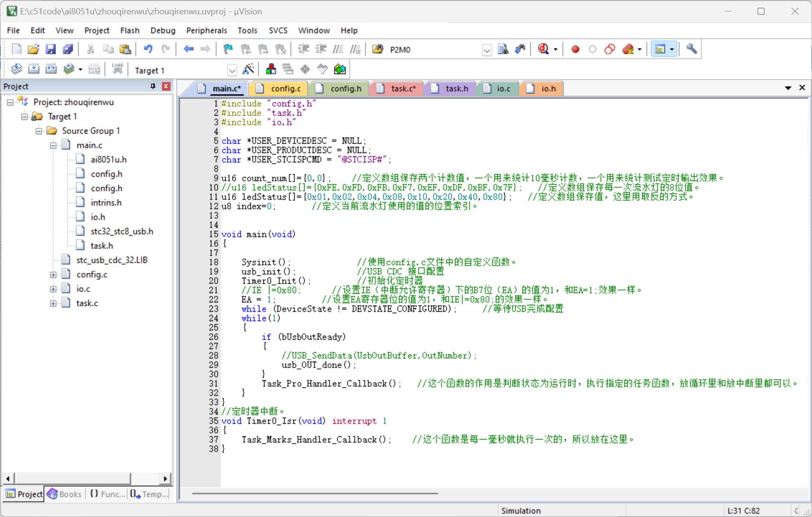The width and height of the screenshot is (812, 517).
Task: Enable or disable the current breakpoint
Action: pyautogui.click(x=592, y=49)
